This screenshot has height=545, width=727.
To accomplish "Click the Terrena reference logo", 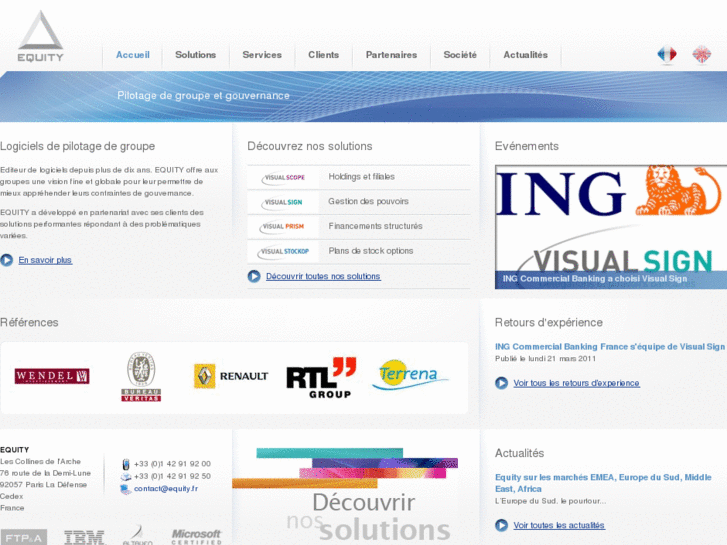I will coord(410,375).
